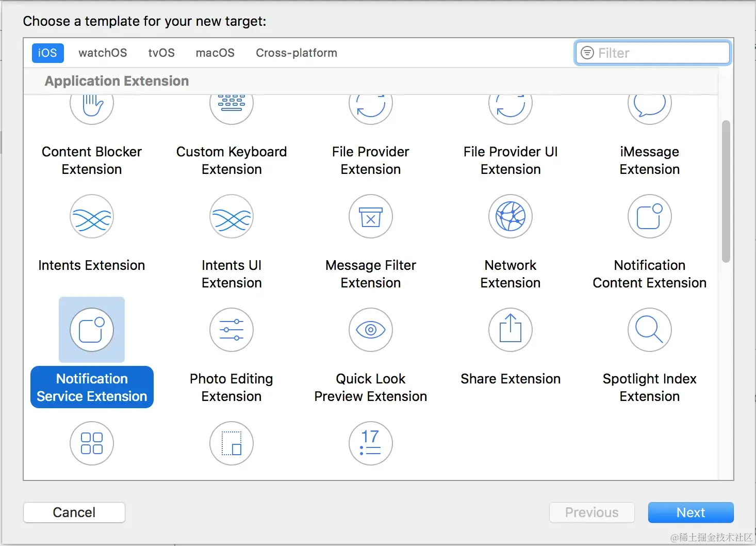Select the Notification Content Extension icon
Viewport: 756px width, 546px height.
click(x=650, y=216)
